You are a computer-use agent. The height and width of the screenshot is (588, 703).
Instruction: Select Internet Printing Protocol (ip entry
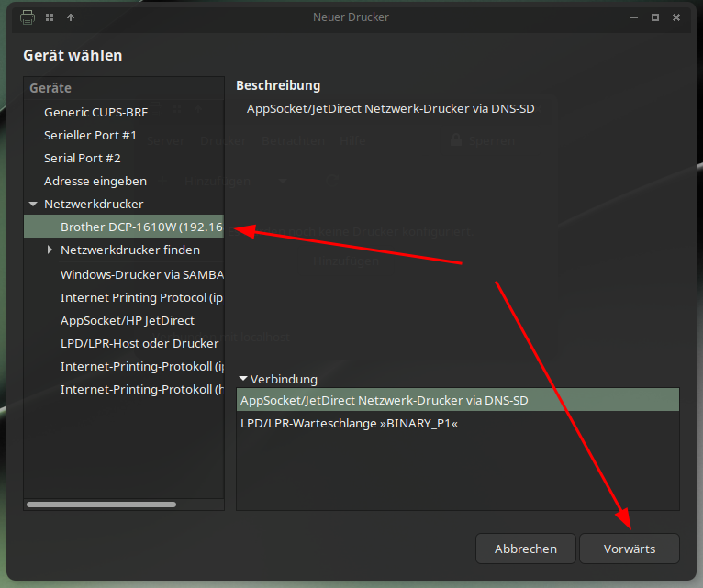point(124,297)
